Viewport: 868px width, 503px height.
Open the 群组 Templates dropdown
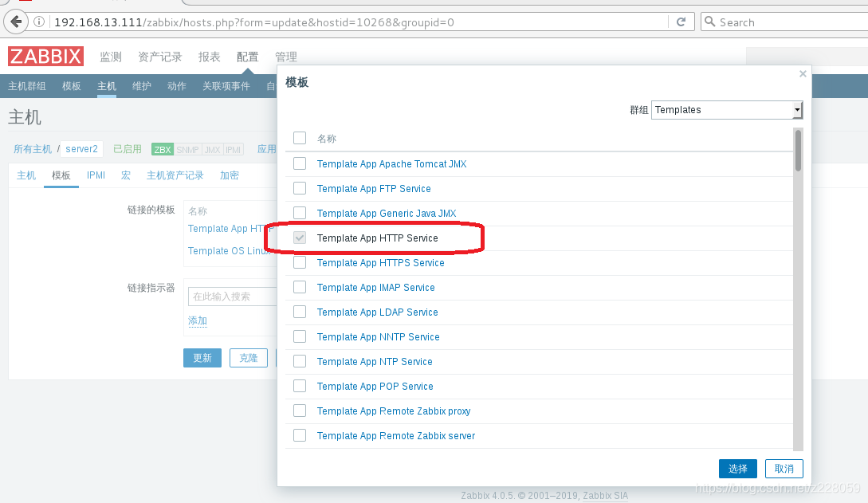point(727,109)
